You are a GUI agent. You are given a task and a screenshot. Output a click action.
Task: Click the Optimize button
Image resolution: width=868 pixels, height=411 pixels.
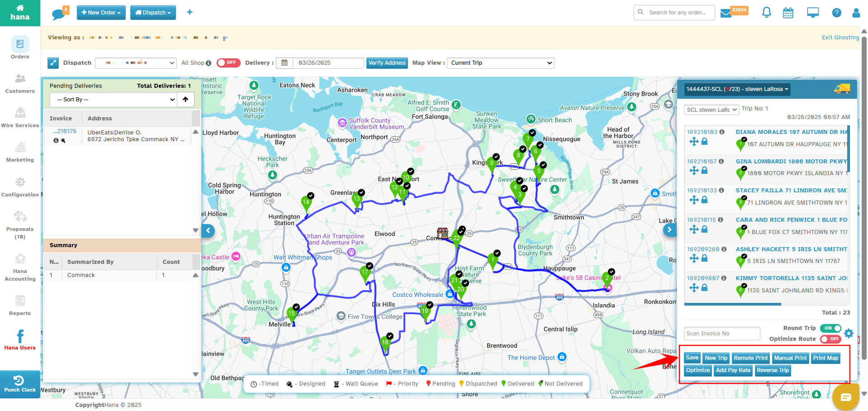click(x=698, y=370)
